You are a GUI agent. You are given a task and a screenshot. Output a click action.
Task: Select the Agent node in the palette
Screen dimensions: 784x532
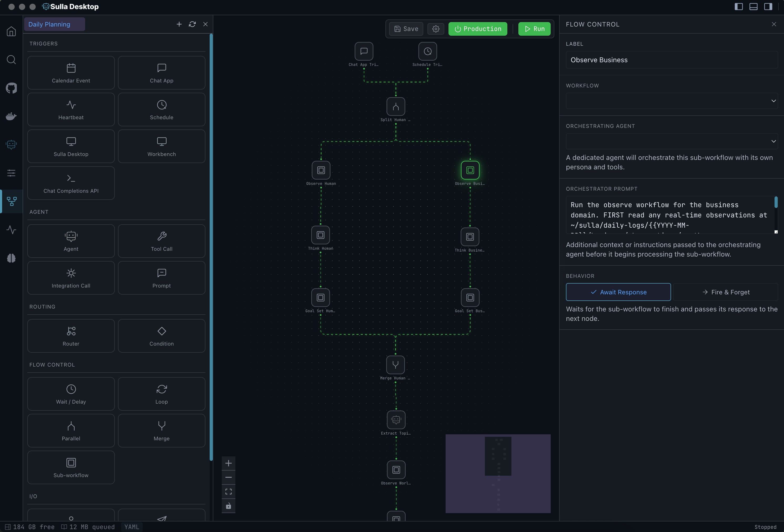(71, 241)
